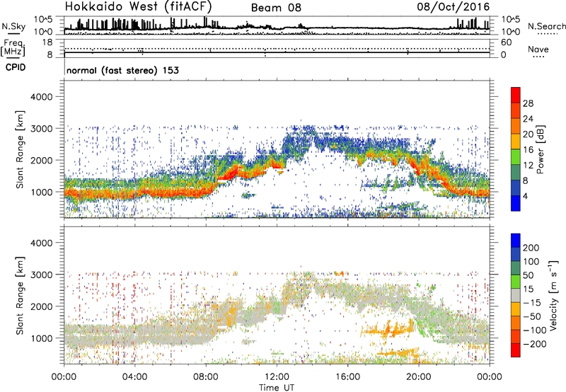Image resolution: width=566 pixels, height=392 pixels.
Task: Click the 'CPID' row label
Action: pyautogui.click(x=16, y=67)
